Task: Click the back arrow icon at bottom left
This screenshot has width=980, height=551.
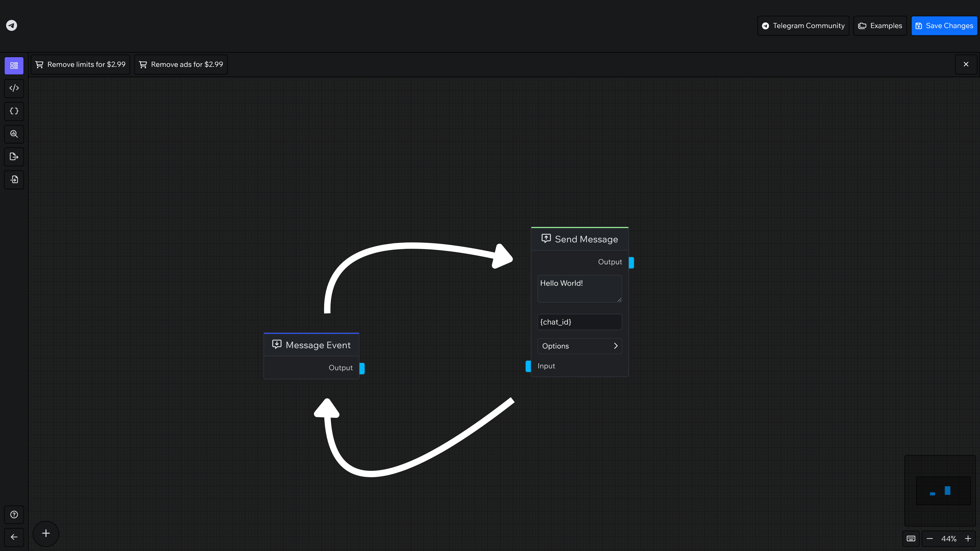Action: pos(14,537)
